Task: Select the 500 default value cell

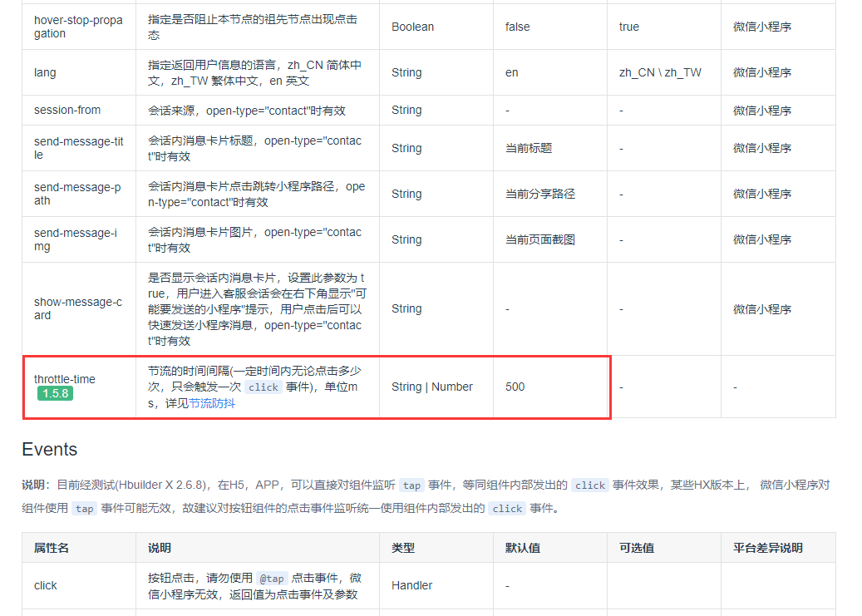Action: pyautogui.click(x=515, y=387)
